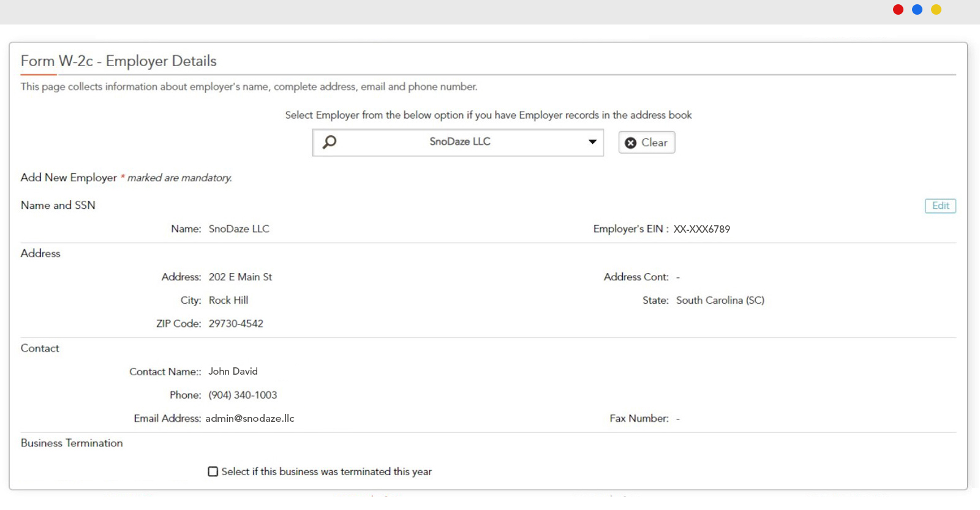Open the SnoDaze LLC employer selector
Screen dimensions: 980x510
pyautogui.click(x=459, y=142)
